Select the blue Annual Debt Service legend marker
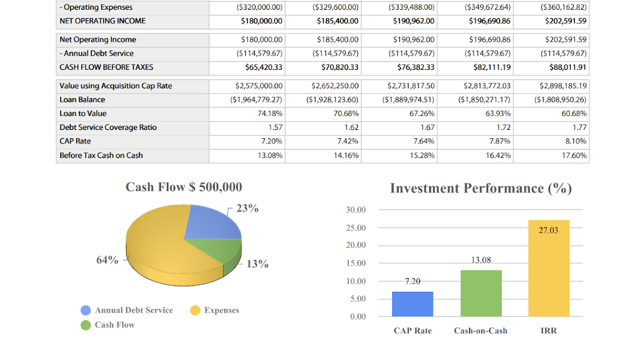The height and width of the screenshot is (338, 644). click(x=84, y=310)
